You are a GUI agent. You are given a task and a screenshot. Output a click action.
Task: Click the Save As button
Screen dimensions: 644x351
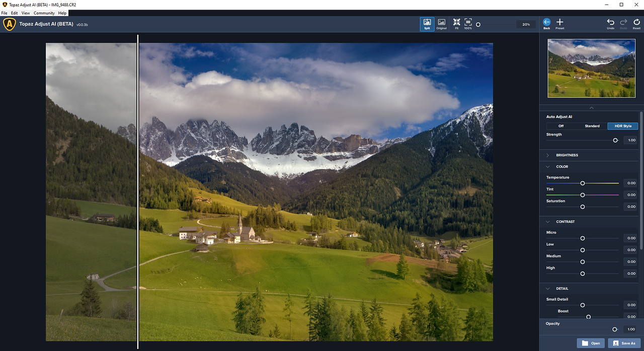pyautogui.click(x=623, y=343)
